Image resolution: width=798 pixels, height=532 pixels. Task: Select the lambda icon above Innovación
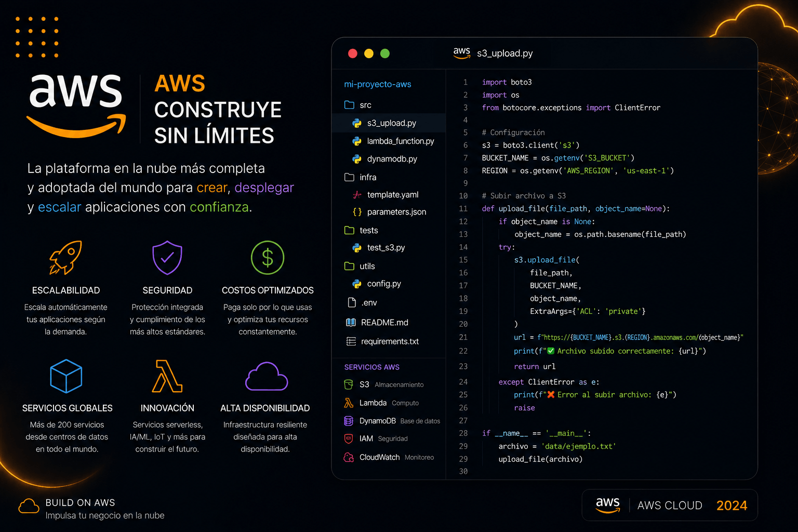pyautogui.click(x=167, y=376)
